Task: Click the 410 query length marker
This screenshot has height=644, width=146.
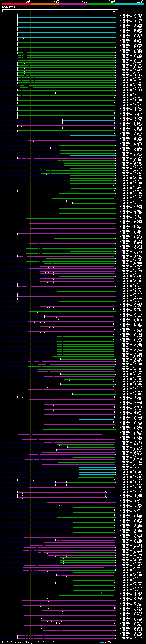Action: click(x=115, y=11)
